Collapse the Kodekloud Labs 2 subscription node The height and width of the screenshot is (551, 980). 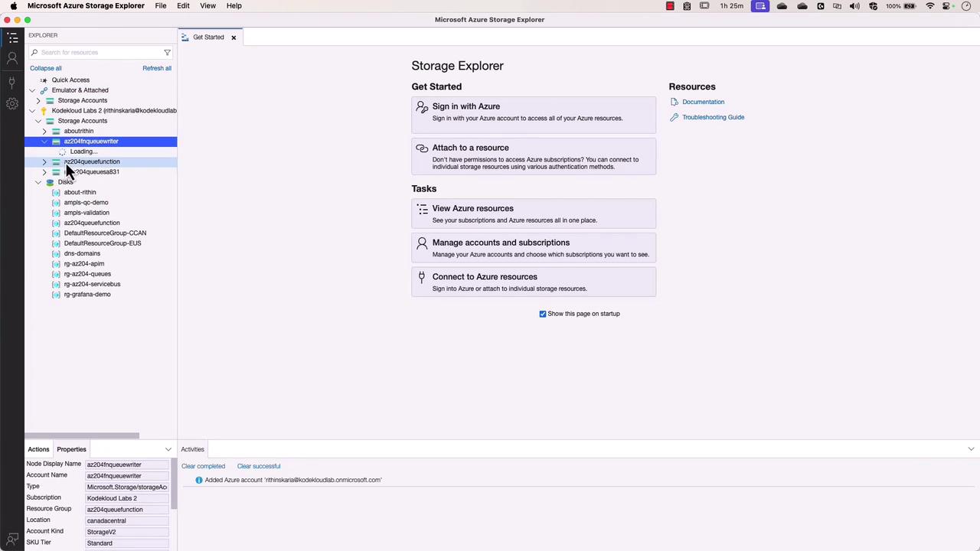[x=32, y=111]
